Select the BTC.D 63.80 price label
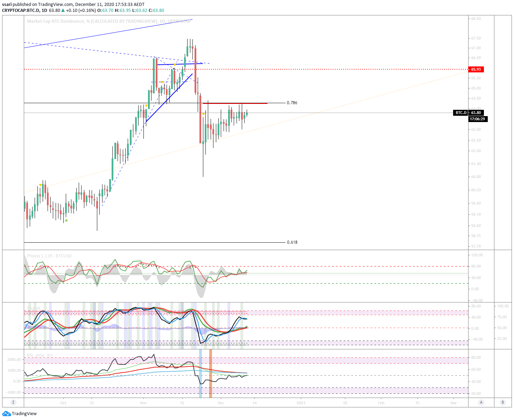 pos(468,113)
